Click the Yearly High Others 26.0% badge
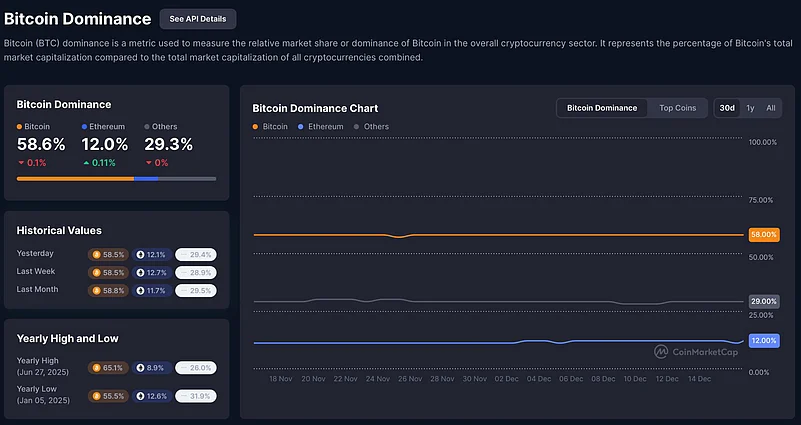801x425 pixels. pos(196,368)
